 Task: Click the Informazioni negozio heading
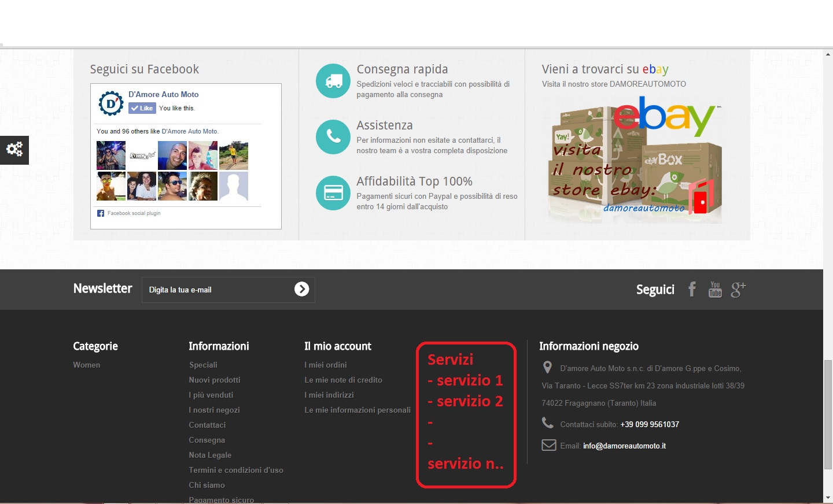pyautogui.click(x=589, y=346)
